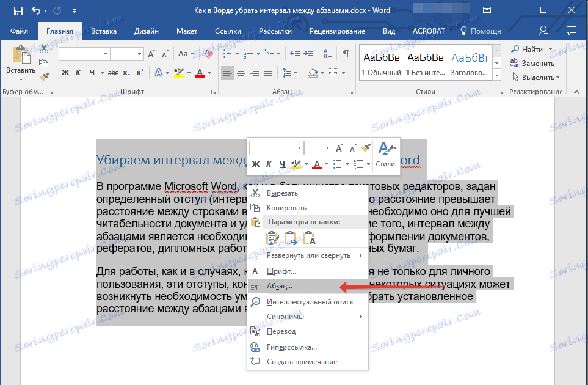Switch to the Макет tab
The image size is (588, 385).
187,31
